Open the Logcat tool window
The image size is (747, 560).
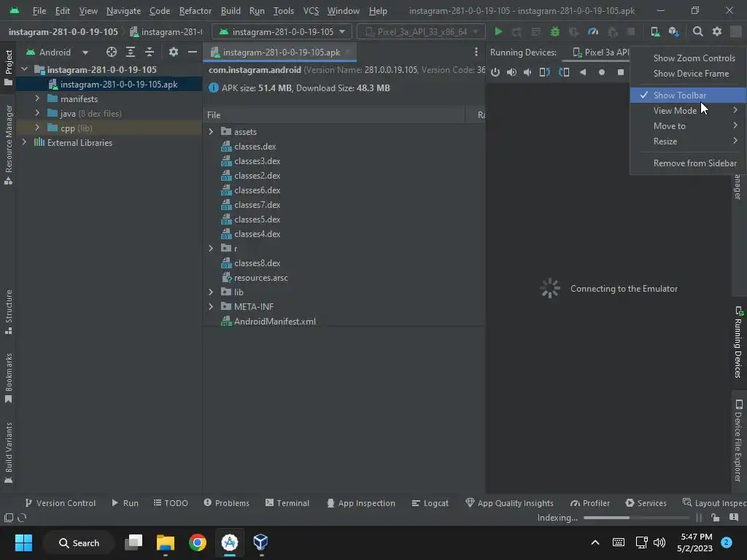[x=430, y=503]
